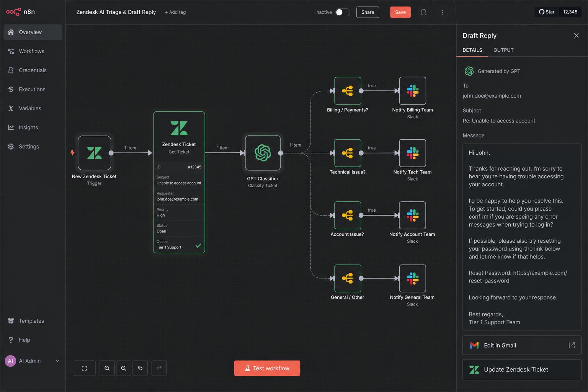
Task: Select the Billing / Payments? switch node
Action: click(348, 91)
